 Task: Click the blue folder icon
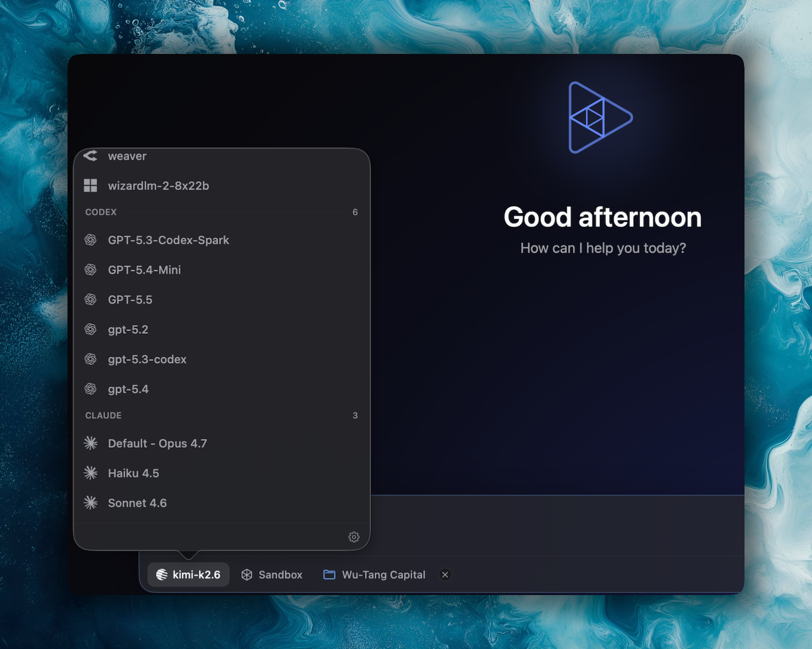click(329, 575)
